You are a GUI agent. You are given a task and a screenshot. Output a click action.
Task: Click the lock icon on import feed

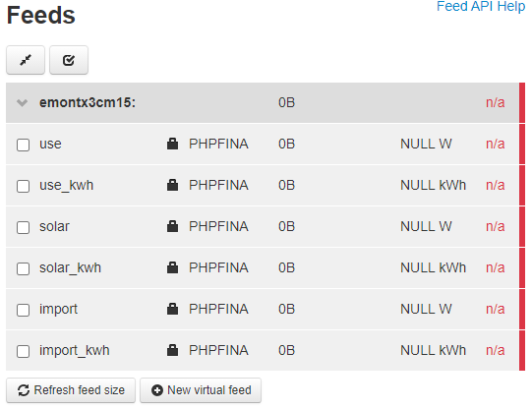[x=172, y=309]
